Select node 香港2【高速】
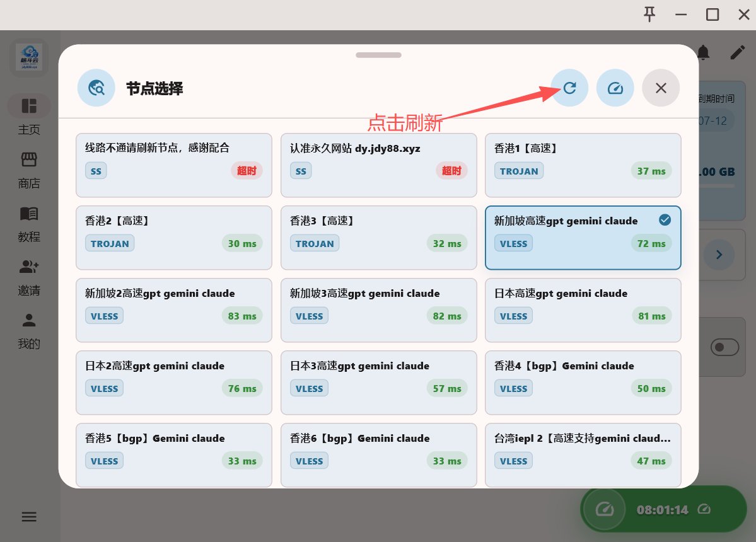 coord(174,238)
